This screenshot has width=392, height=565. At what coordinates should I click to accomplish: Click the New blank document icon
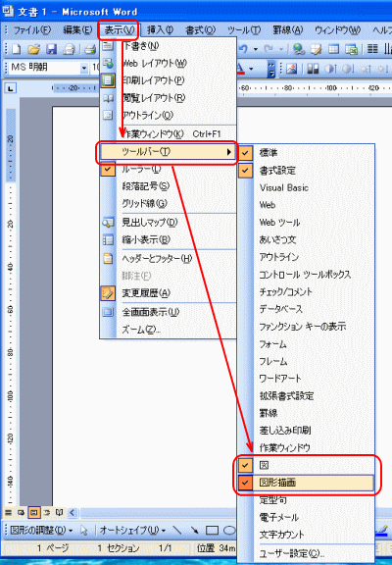click(x=17, y=49)
